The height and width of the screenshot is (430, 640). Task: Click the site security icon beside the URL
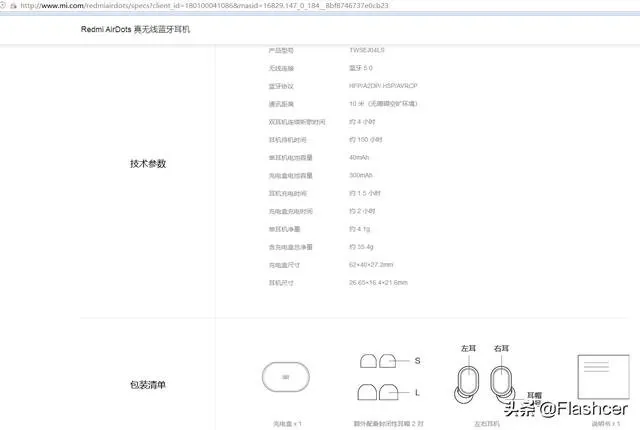(13, 6)
